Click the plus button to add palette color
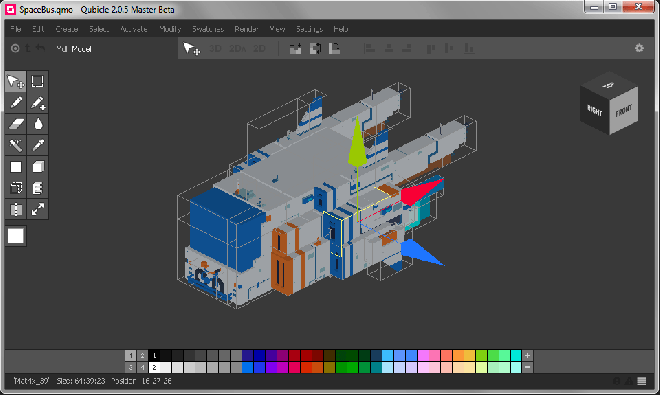 point(527,356)
